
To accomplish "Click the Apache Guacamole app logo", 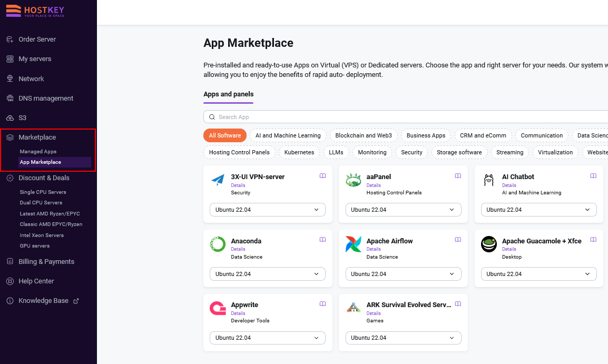I will pyautogui.click(x=488, y=244).
